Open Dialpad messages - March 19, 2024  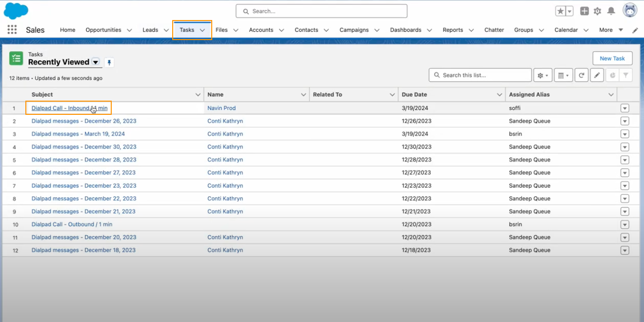point(78,134)
